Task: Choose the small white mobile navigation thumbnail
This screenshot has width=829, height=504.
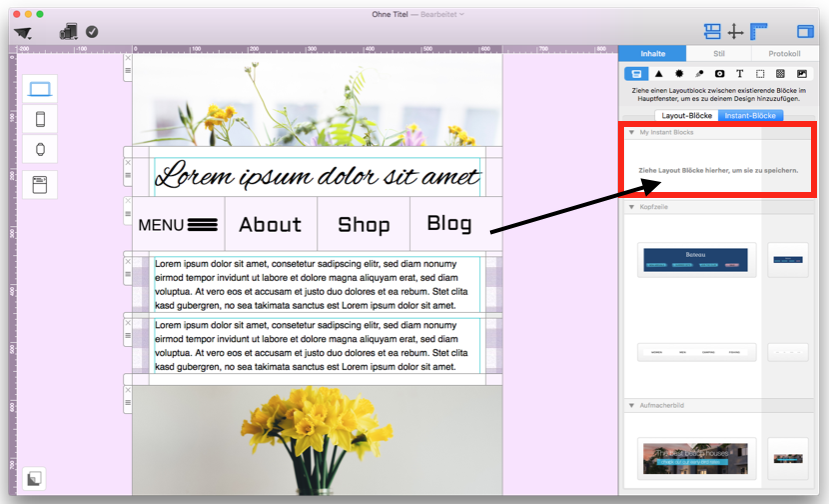Action: click(788, 352)
